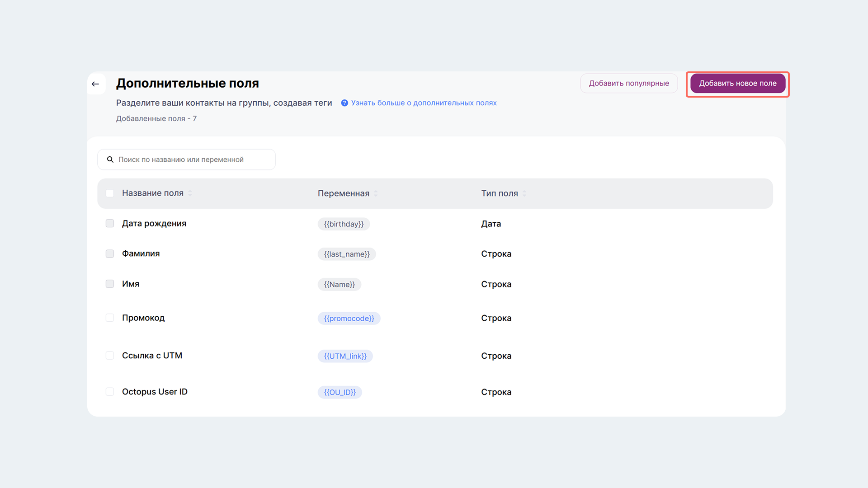Screen dimensions: 868x488
Task: Select the Ссылка с UTM field name
Action: pyautogui.click(x=152, y=356)
